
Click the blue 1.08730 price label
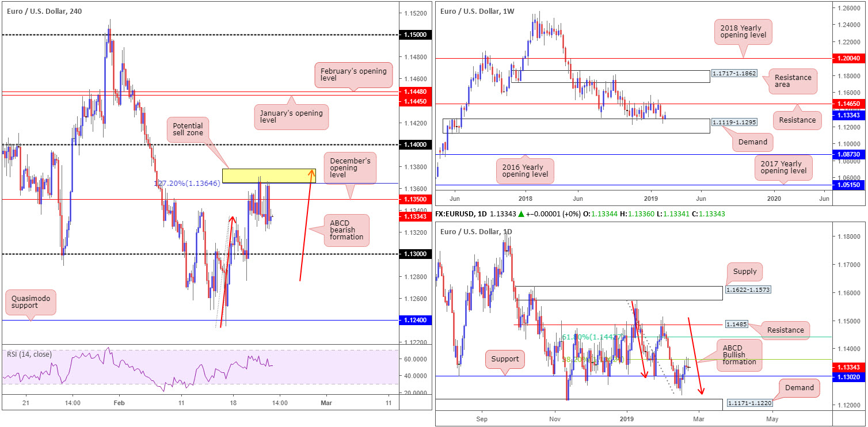[x=850, y=155]
